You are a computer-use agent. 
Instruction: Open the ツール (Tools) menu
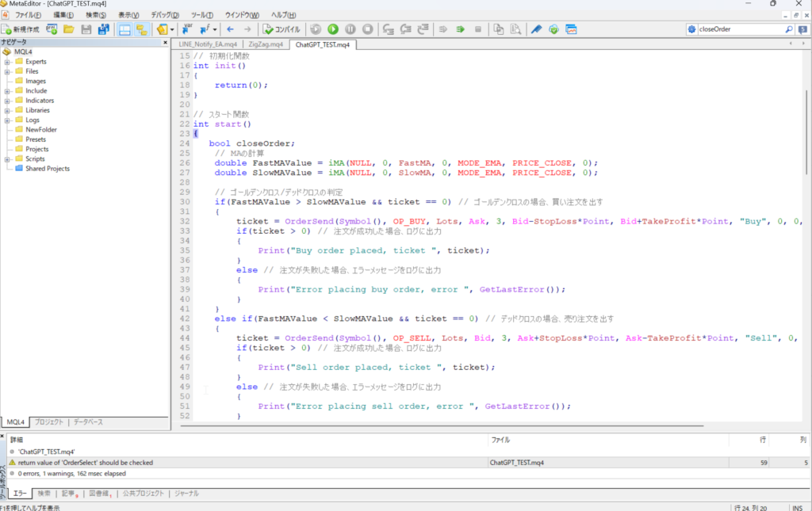(202, 15)
